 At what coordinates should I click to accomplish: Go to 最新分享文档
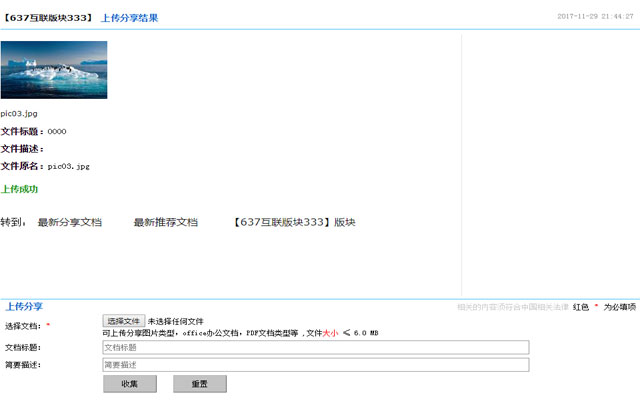click(x=69, y=222)
